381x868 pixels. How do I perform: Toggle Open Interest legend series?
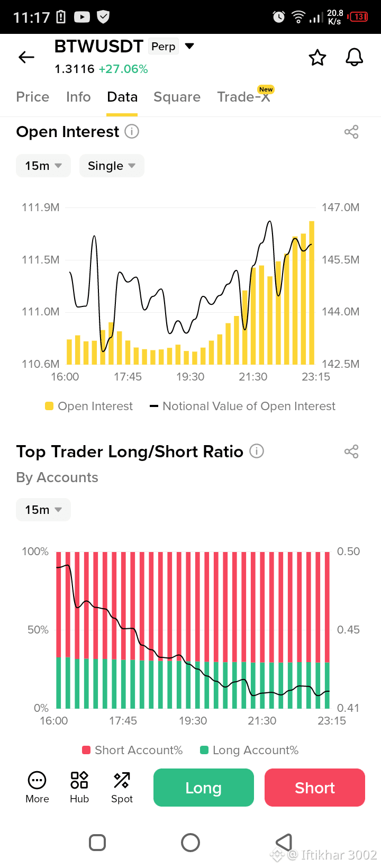pos(89,406)
